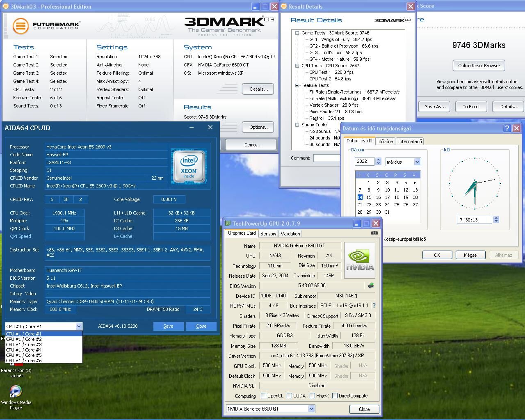Toggle the CUDA checkbox

coord(289,396)
